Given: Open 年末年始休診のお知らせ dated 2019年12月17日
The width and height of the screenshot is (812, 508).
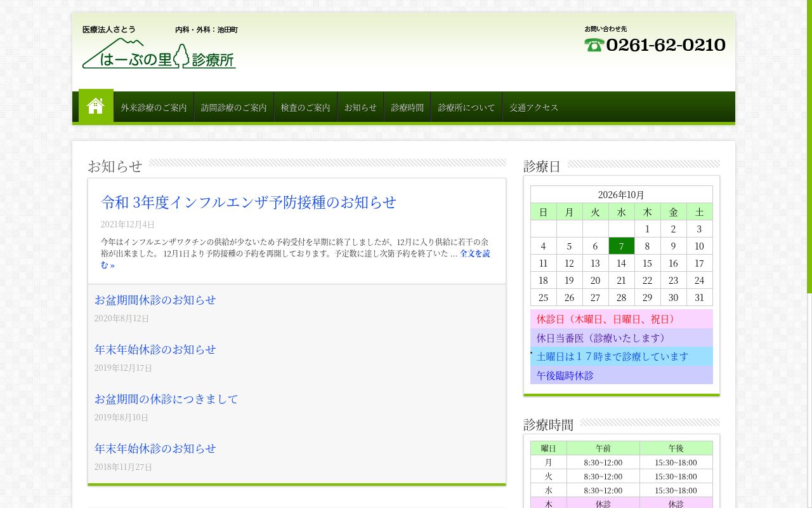Looking at the screenshot, I should 155,349.
